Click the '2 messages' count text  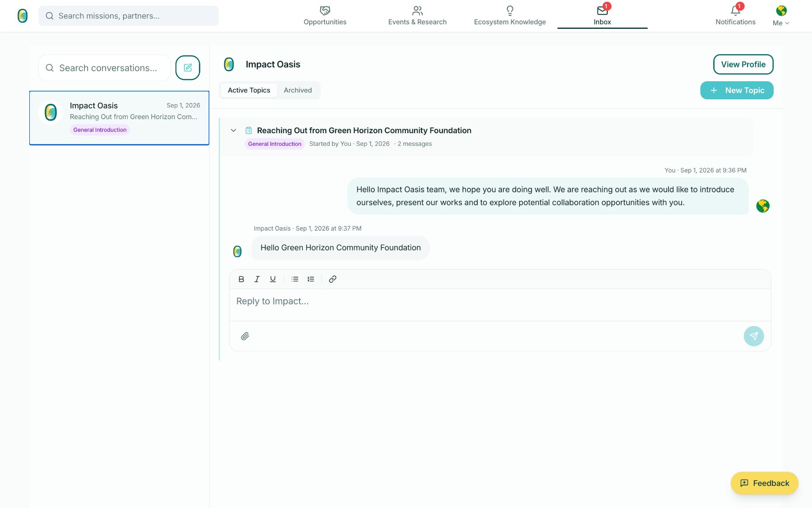coord(415,144)
